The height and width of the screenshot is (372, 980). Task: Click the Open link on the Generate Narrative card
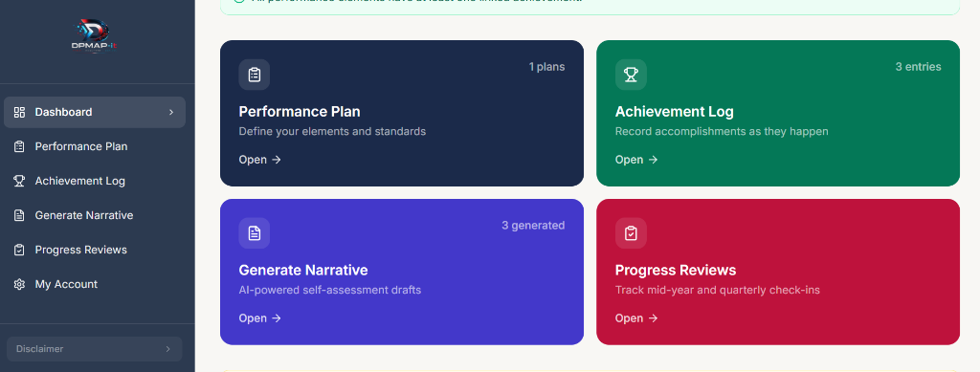(x=260, y=318)
